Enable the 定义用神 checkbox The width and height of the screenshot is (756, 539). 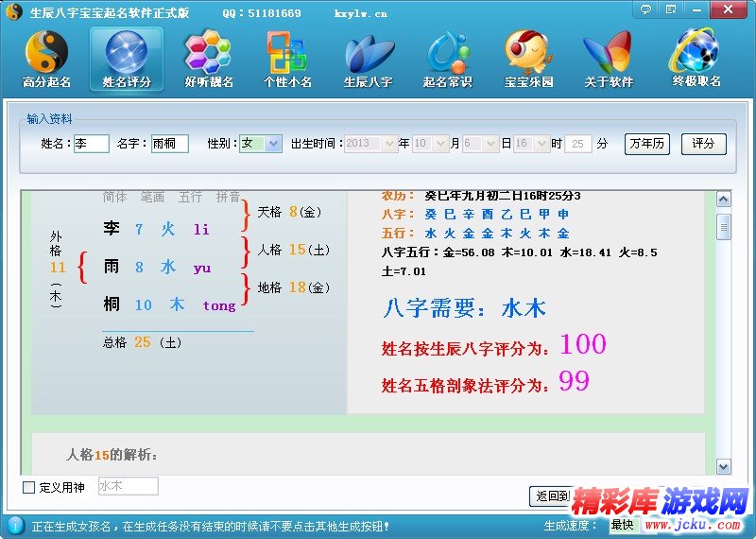click(x=28, y=488)
